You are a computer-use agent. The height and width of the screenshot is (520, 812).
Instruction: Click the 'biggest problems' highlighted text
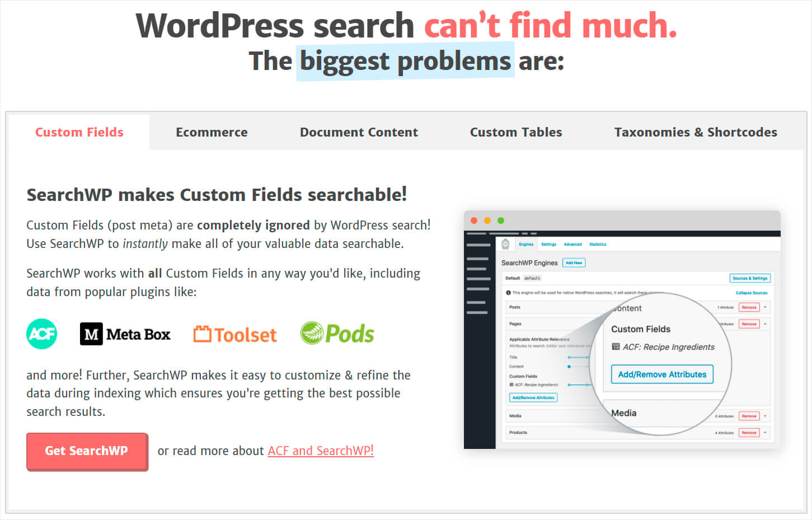point(405,61)
